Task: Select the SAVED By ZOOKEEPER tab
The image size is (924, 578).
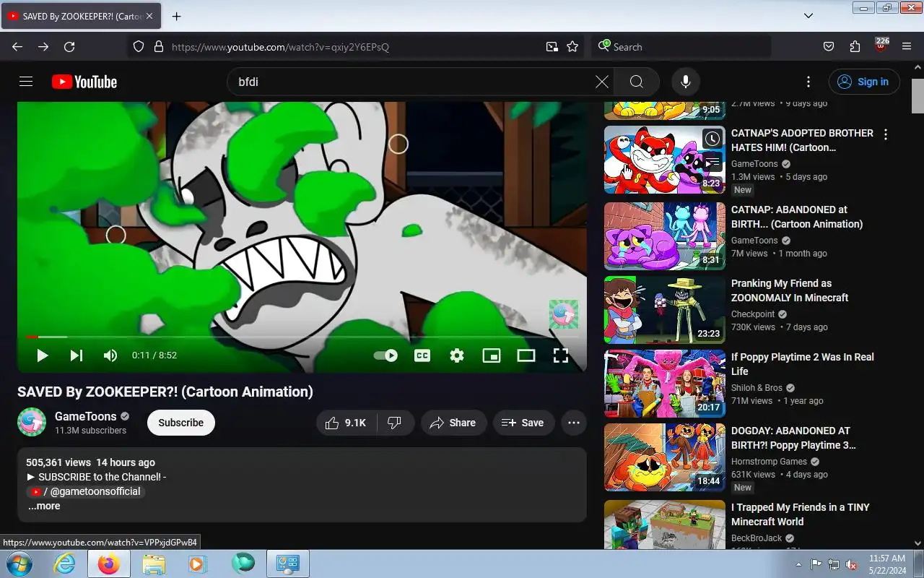Action: [81, 16]
